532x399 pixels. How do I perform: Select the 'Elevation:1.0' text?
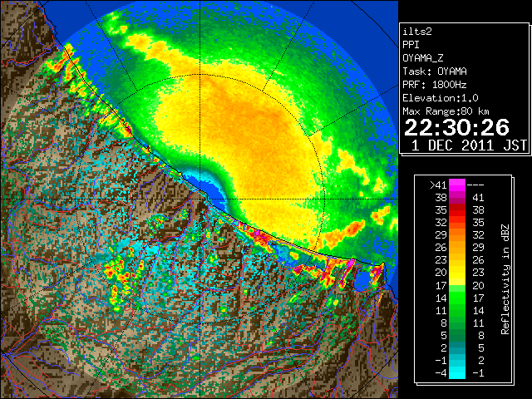pyautogui.click(x=441, y=98)
